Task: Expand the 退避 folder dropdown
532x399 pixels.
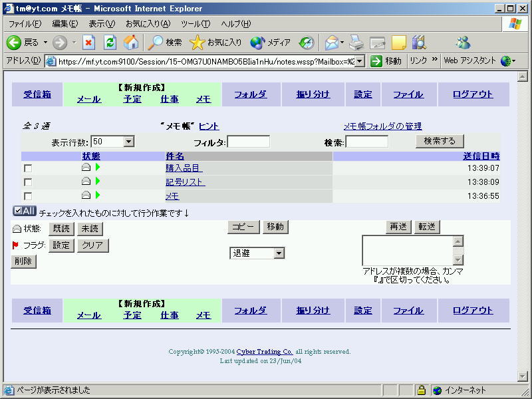Action: (x=279, y=253)
